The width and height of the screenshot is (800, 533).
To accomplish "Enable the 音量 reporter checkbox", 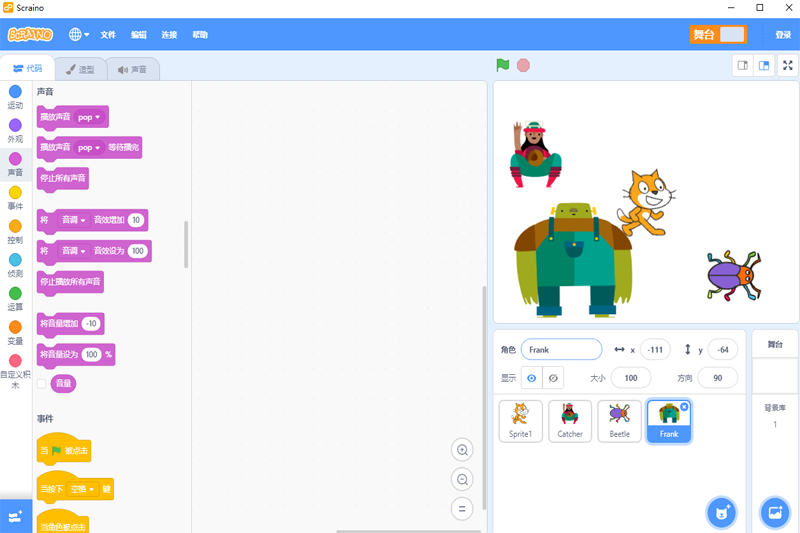I will (42, 384).
